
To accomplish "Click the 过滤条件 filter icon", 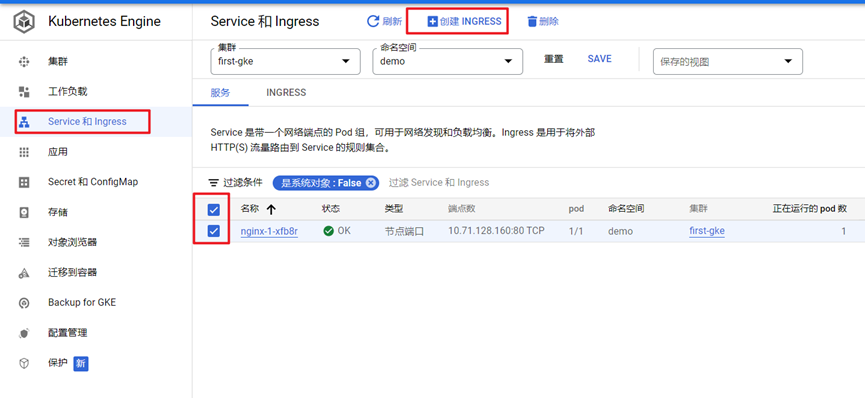I will tap(213, 183).
